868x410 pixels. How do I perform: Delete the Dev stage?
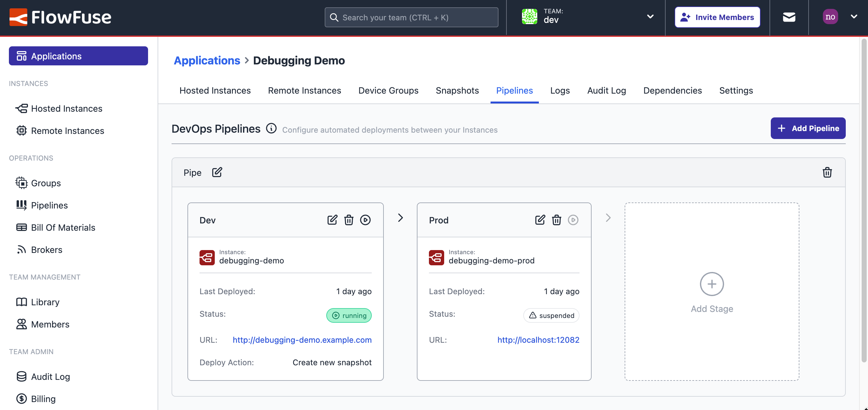pos(349,220)
